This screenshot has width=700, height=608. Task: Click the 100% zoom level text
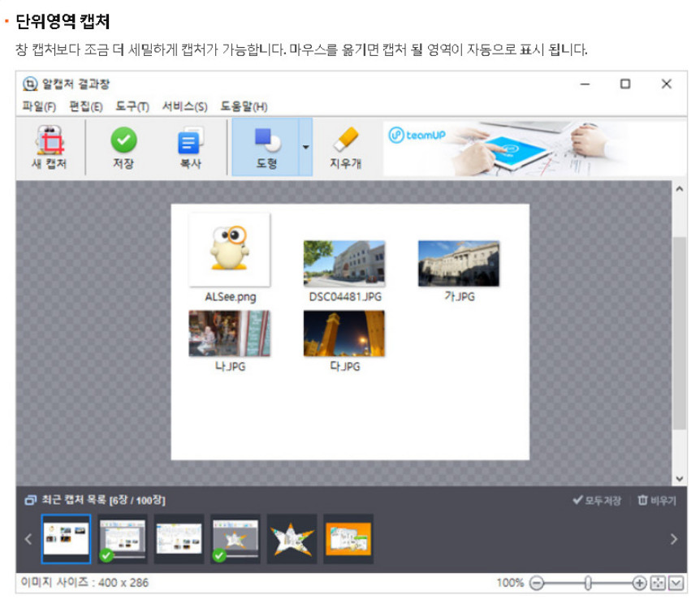510,583
